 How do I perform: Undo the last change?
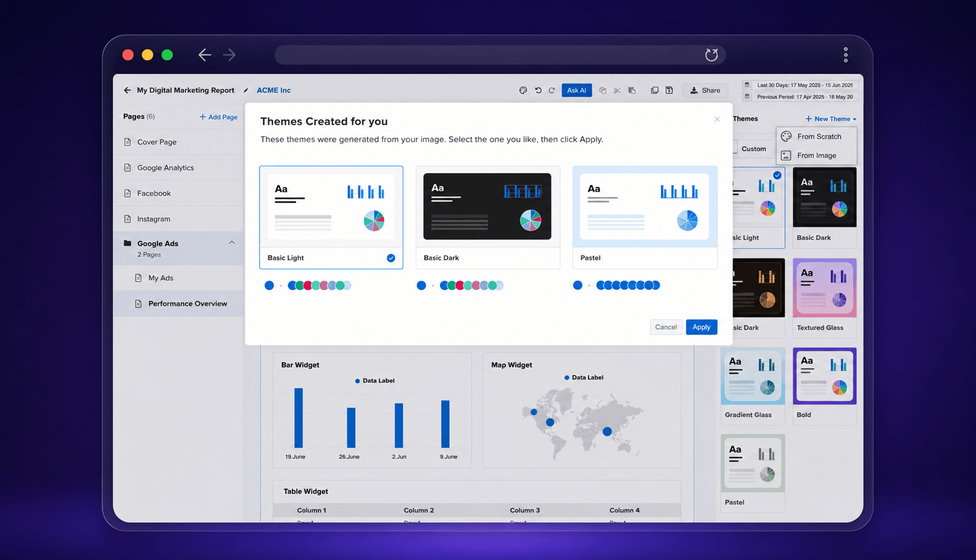(538, 90)
